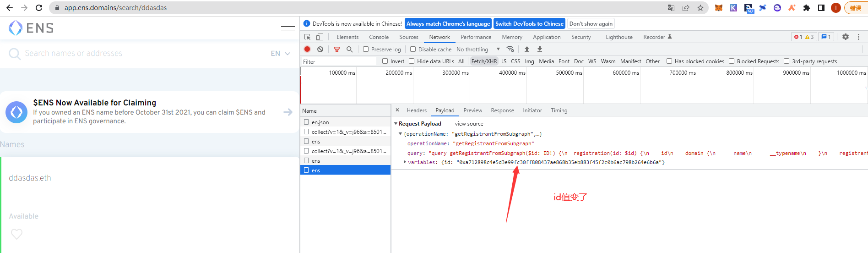The height and width of the screenshot is (253, 868).
Task: Open the purple ghost extension icon
Action: pos(777,8)
